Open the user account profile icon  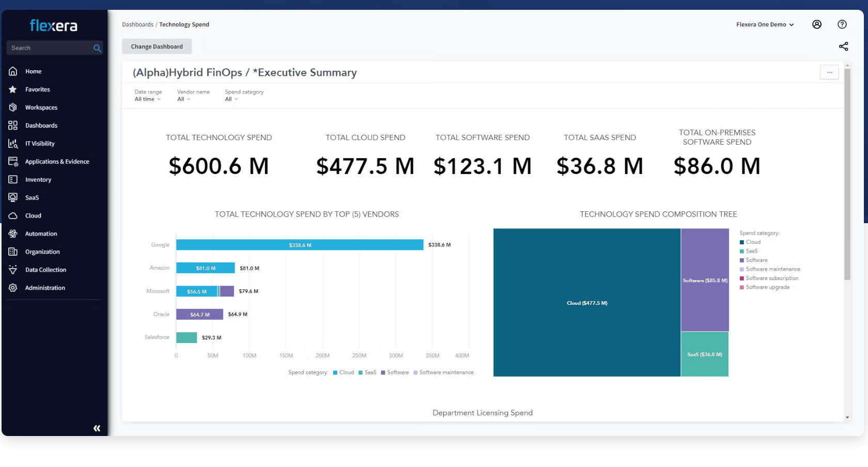pos(817,24)
